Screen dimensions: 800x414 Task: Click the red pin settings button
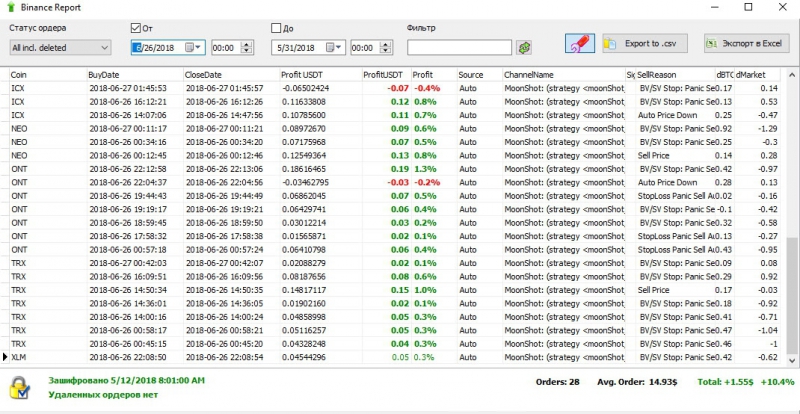point(580,43)
